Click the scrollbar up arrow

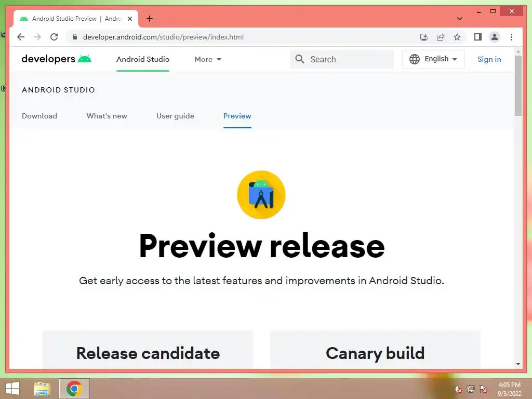(518, 51)
